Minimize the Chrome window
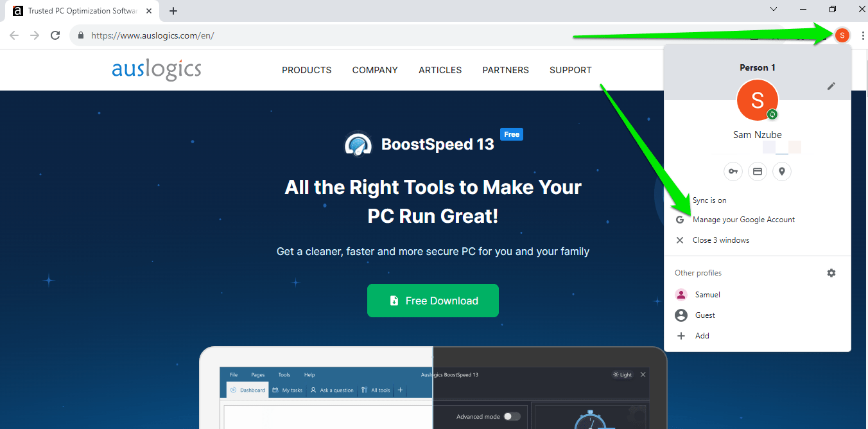 803,9
